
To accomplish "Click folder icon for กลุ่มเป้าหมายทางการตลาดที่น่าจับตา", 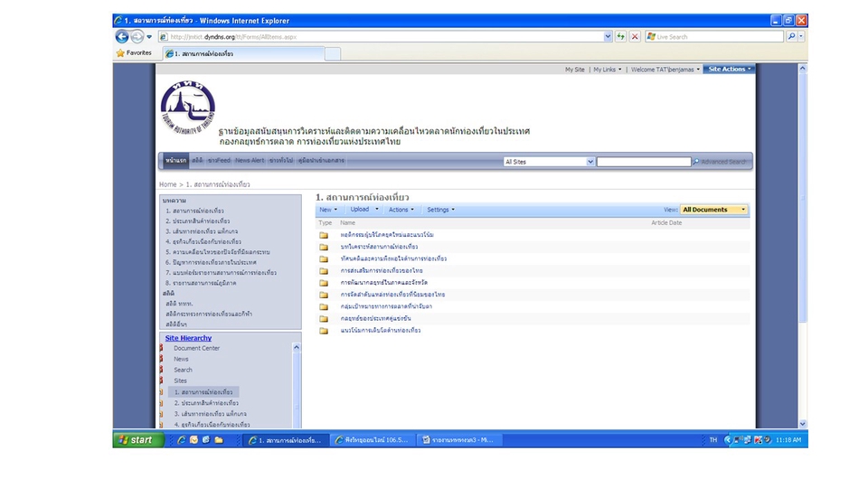I will 324,306.
